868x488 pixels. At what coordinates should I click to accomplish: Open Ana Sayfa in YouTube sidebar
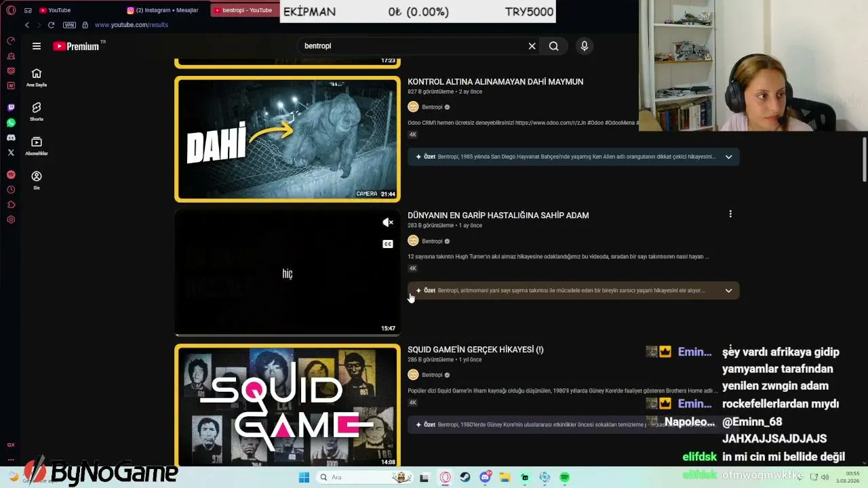tap(37, 77)
